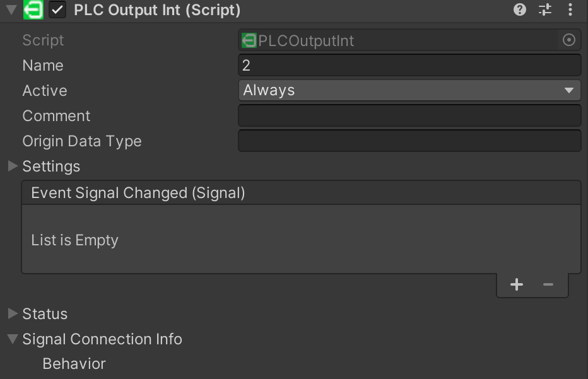Image resolution: width=588 pixels, height=379 pixels.
Task: Collapse the PLC Output Int component foldout
Action: 11,10
